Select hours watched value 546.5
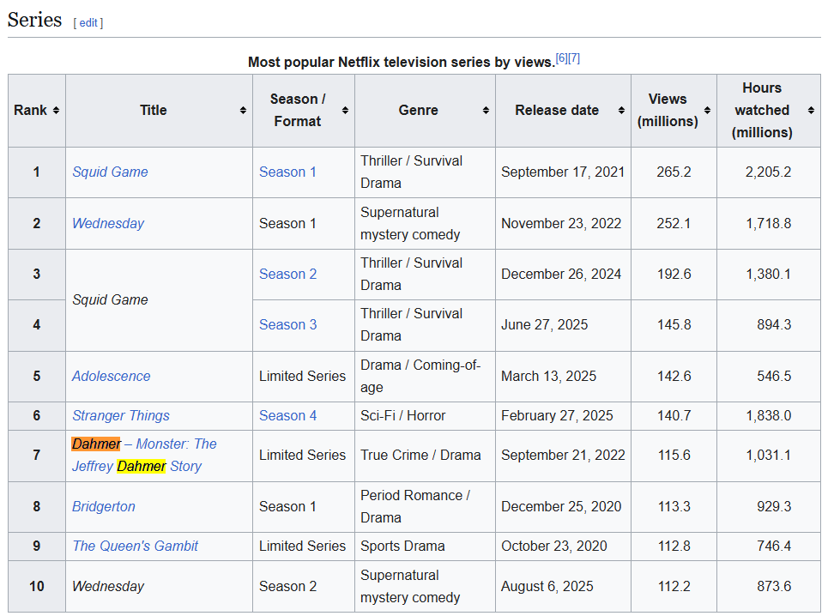Image resolution: width=840 pixels, height=616 pixels. click(774, 376)
